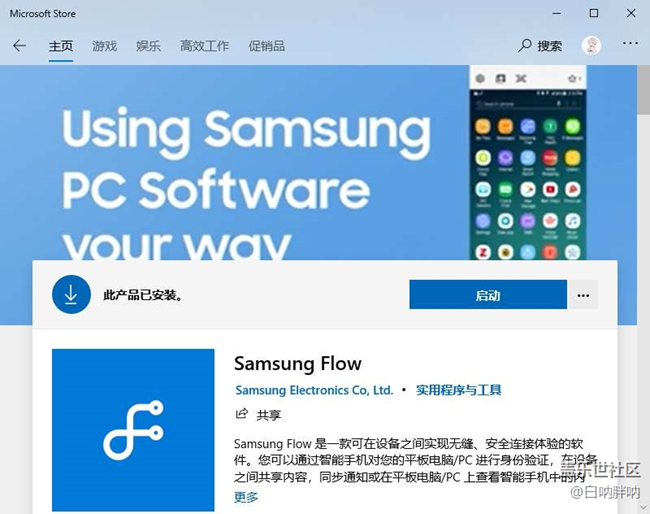
Task: Expand the description with 更多
Action: tap(246, 497)
